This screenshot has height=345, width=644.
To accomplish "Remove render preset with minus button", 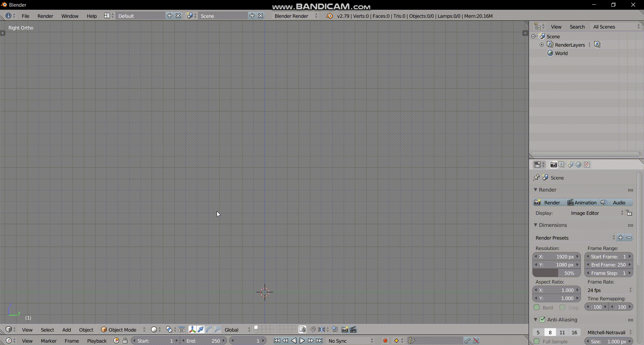I will coord(629,238).
